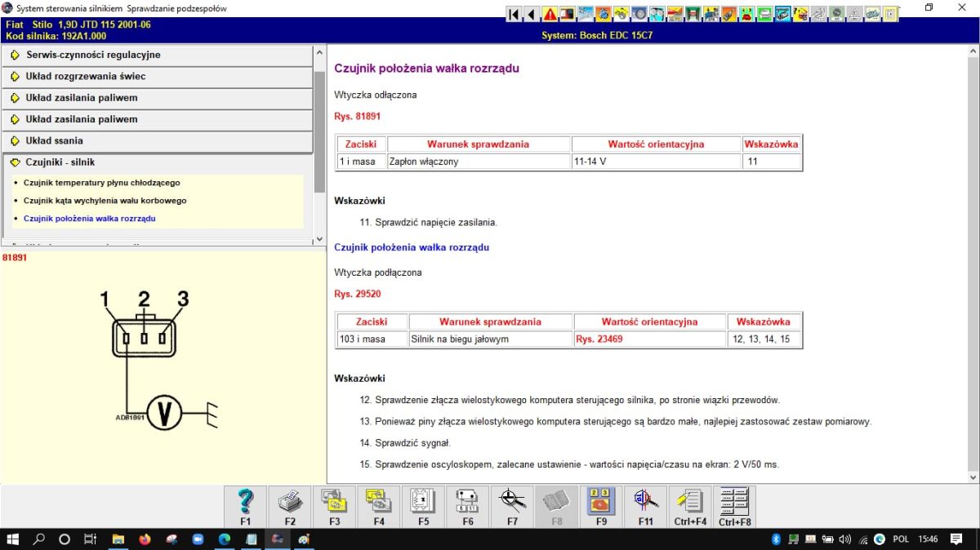The image size is (980, 550).
Task: Open the Paint app on the taskbar
Action: pos(304,539)
